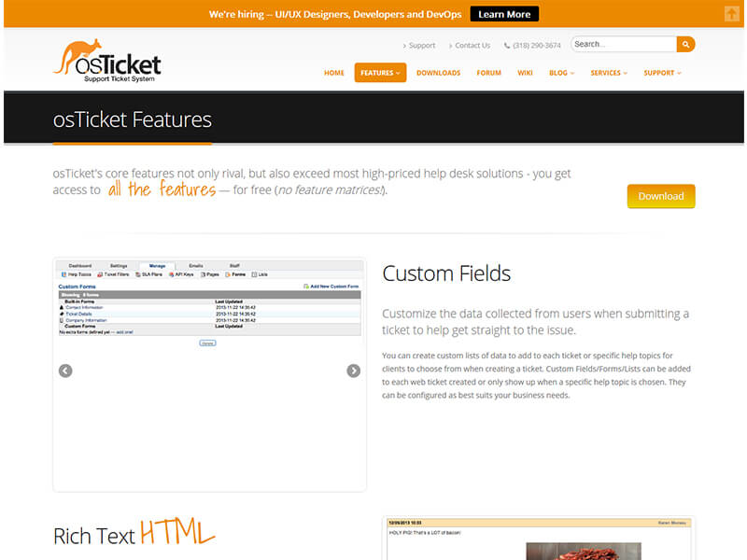
Task: Open the FORUM menu item
Action: click(488, 73)
